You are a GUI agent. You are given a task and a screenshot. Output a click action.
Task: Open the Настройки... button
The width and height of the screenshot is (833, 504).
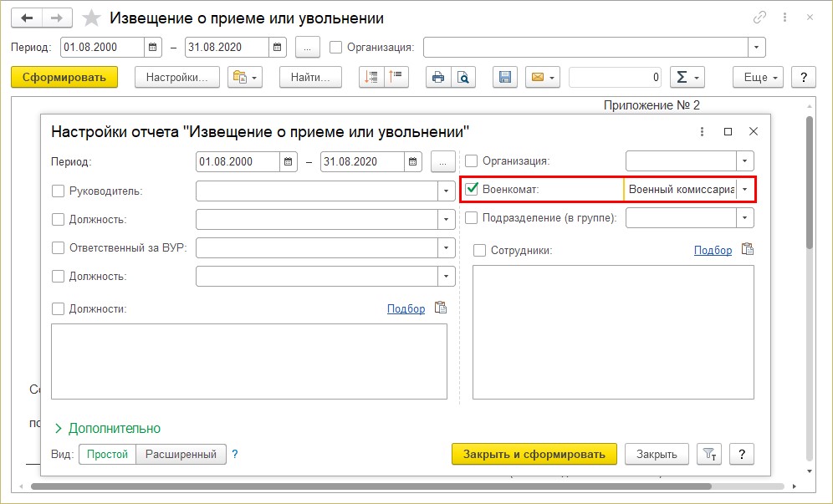177,78
